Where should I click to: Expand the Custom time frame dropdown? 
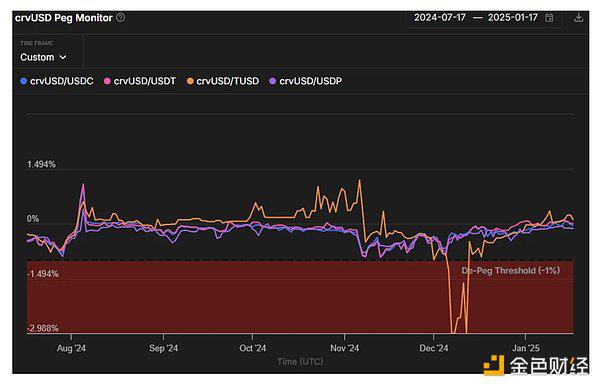click(43, 57)
